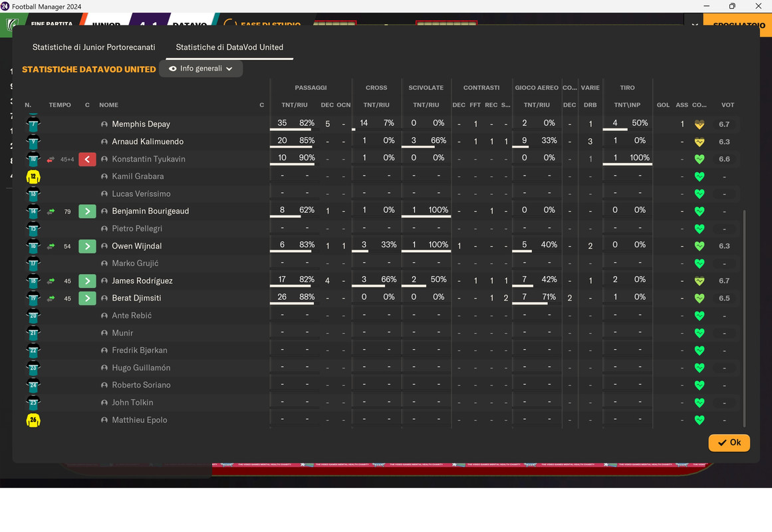Viewport: 772px width, 532px height.
Task: Sort by the DRB column header
Action: click(x=590, y=105)
